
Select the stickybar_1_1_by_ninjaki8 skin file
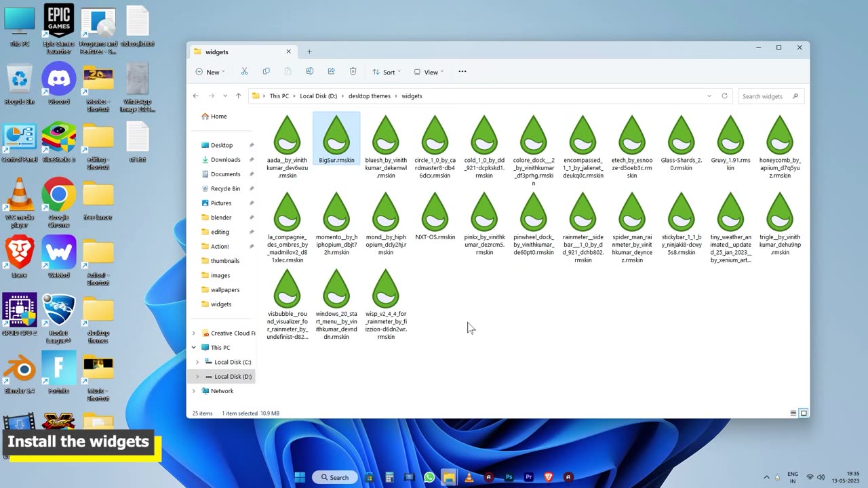click(x=682, y=224)
